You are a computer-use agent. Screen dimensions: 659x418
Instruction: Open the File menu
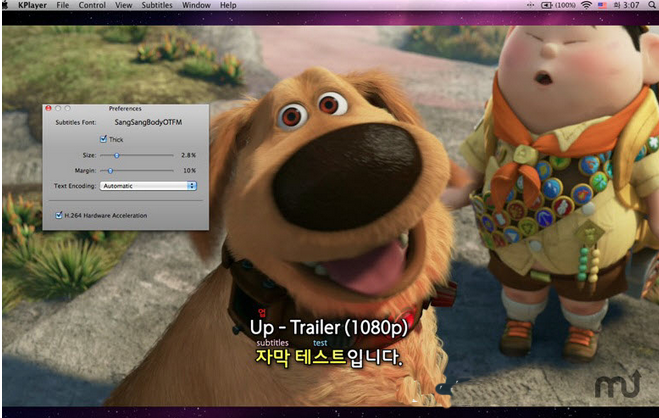(63, 5)
